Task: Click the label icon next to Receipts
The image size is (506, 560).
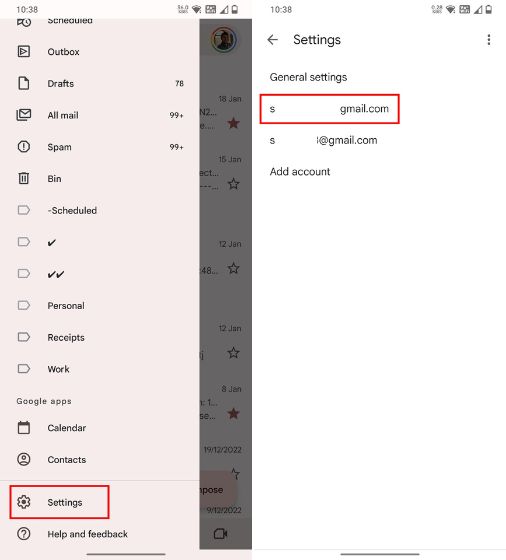Action: [24, 337]
